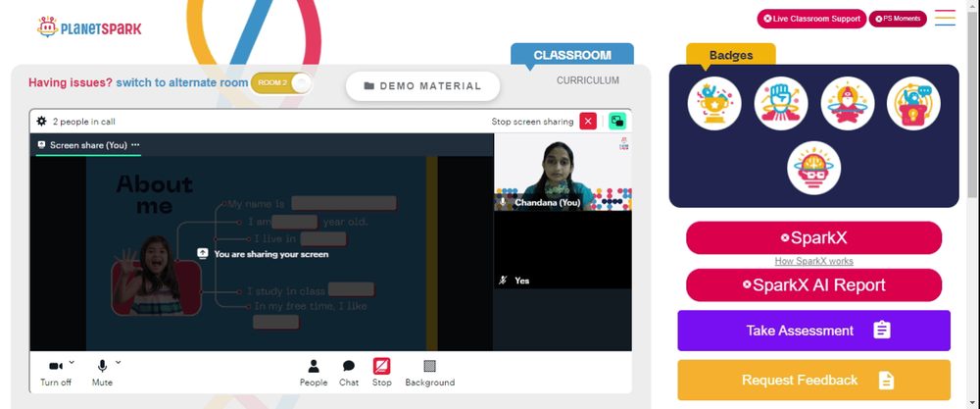Switch to the CLASSROOM tab
The image size is (980, 409).
(x=572, y=54)
